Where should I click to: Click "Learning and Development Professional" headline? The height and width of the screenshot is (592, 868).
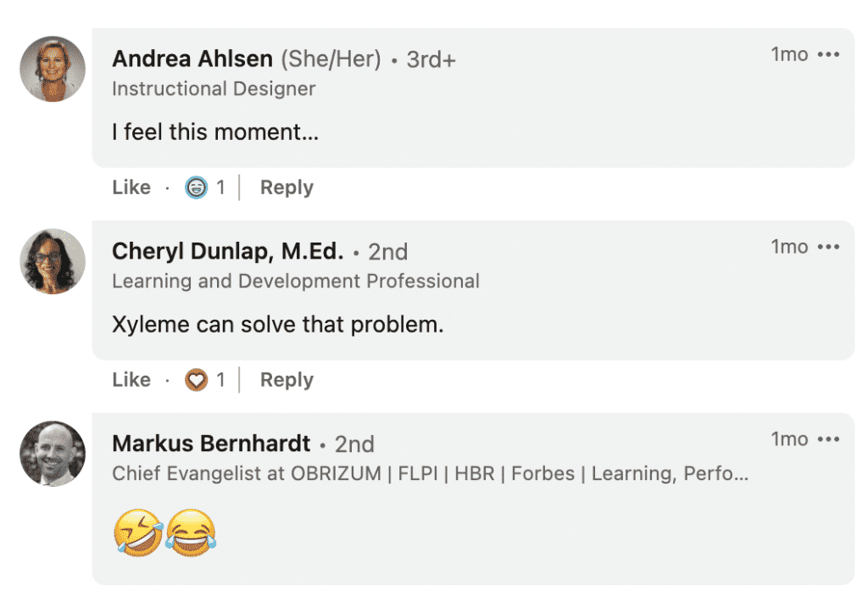tap(296, 281)
